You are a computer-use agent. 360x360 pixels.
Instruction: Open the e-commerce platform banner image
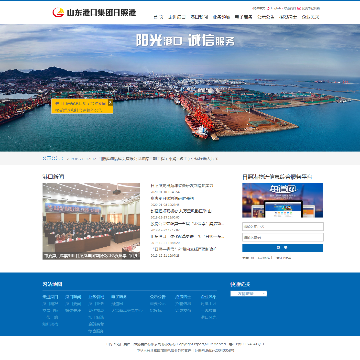(x=282, y=200)
